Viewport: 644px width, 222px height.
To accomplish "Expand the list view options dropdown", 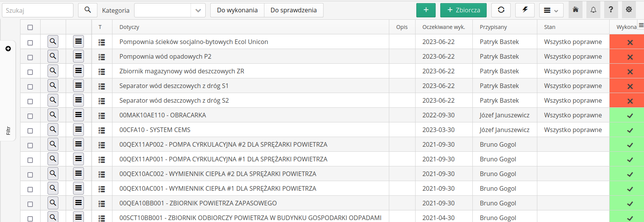I will [x=551, y=10].
